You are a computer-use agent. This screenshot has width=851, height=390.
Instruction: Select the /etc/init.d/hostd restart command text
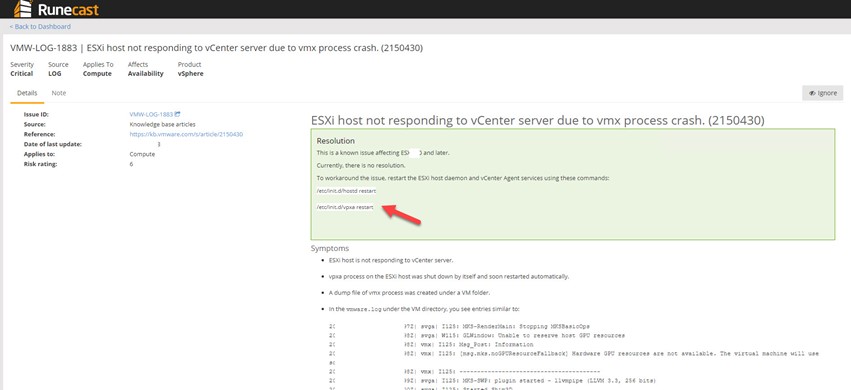click(346, 191)
